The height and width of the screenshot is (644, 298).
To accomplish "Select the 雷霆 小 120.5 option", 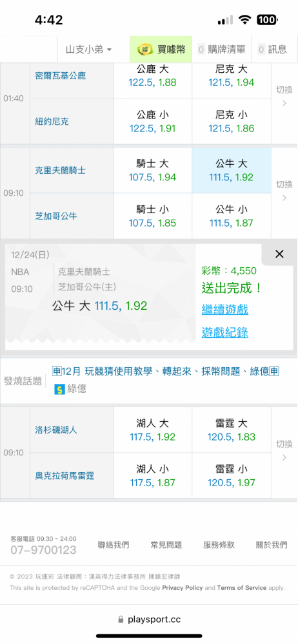I will 232,476.
